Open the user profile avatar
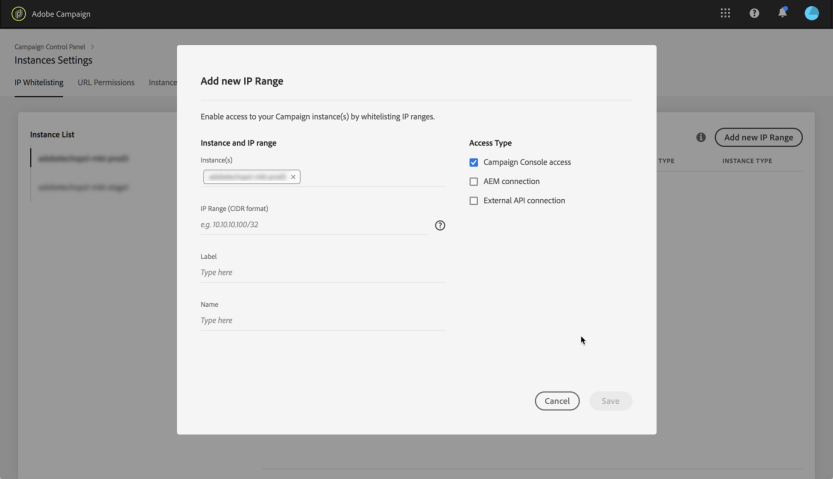The height and width of the screenshot is (479, 833). point(811,13)
